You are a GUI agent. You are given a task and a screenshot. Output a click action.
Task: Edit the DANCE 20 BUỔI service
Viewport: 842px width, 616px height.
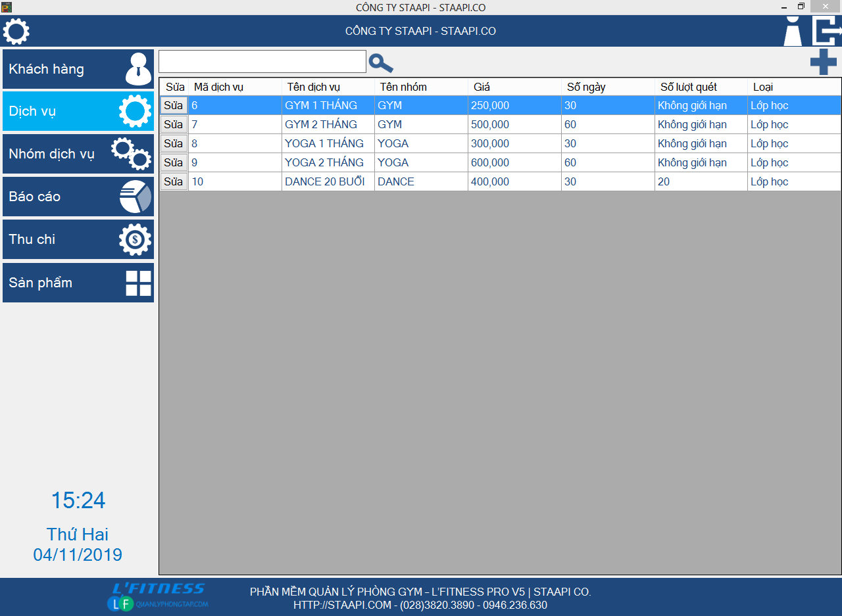(174, 181)
